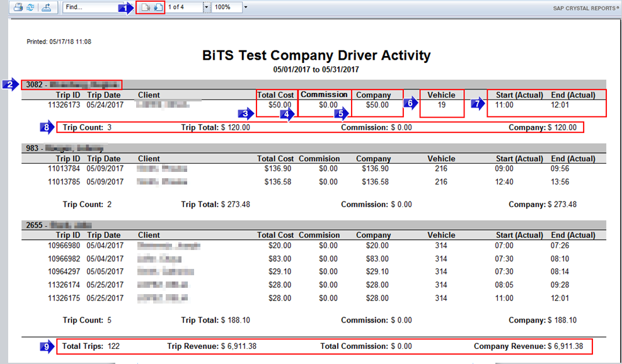Click the blue callout marker numbered 2
622x364 pixels.
tap(11, 84)
